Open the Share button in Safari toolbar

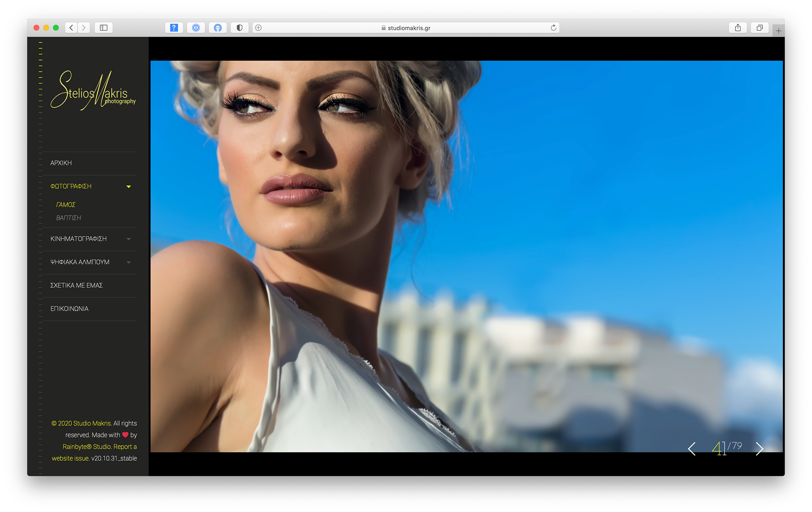(738, 28)
